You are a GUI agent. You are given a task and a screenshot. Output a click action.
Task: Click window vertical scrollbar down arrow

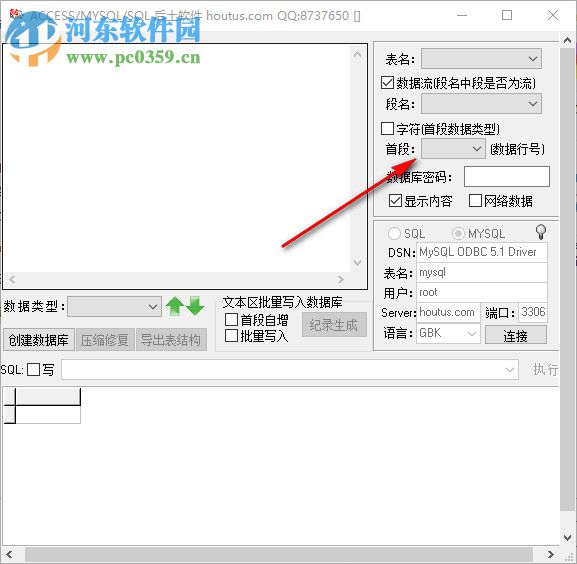point(567,538)
